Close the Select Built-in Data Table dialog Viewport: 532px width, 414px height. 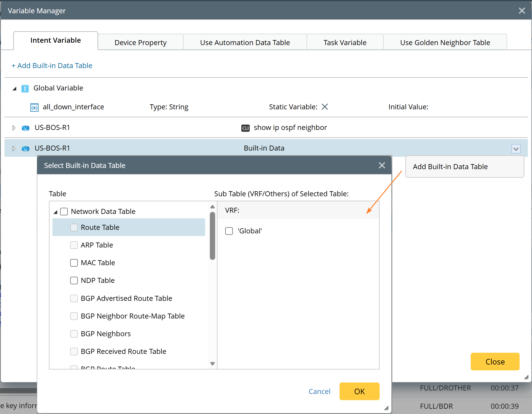coord(382,165)
